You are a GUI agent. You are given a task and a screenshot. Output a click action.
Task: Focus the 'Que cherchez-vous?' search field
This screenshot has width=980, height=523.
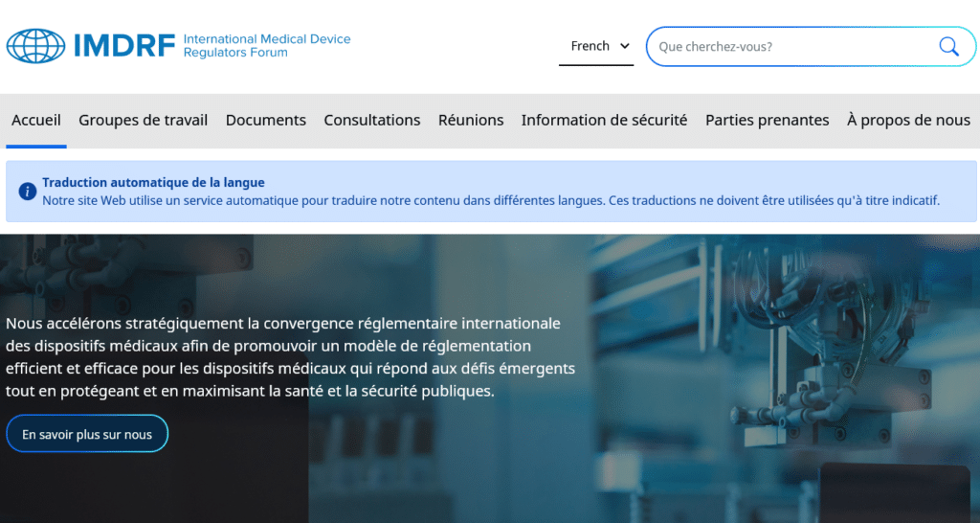[811, 46]
